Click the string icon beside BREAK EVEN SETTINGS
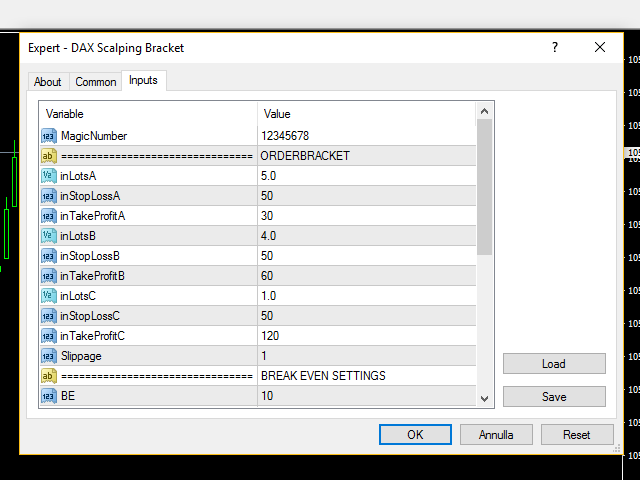640x480 pixels. pos(49,376)
